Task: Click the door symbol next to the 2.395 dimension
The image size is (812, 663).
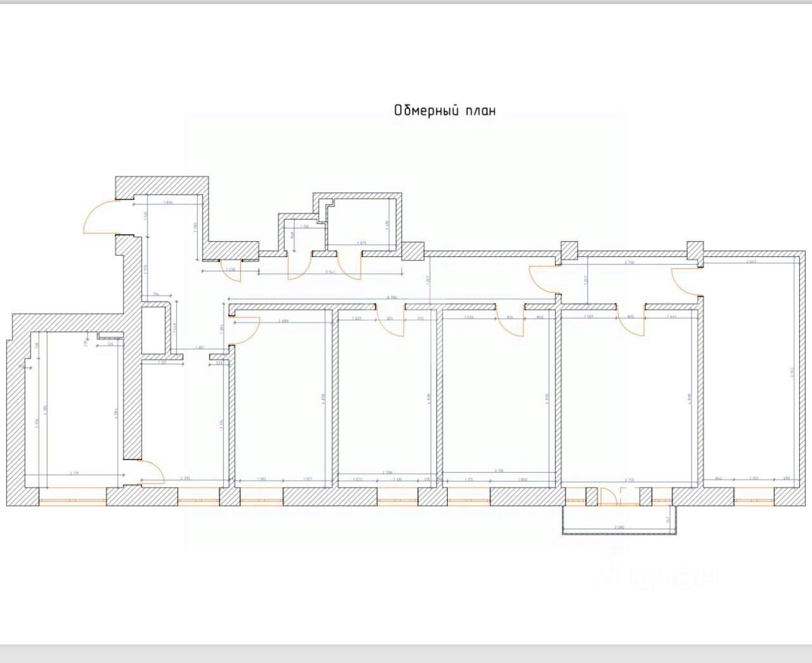Action: (152, 473)
